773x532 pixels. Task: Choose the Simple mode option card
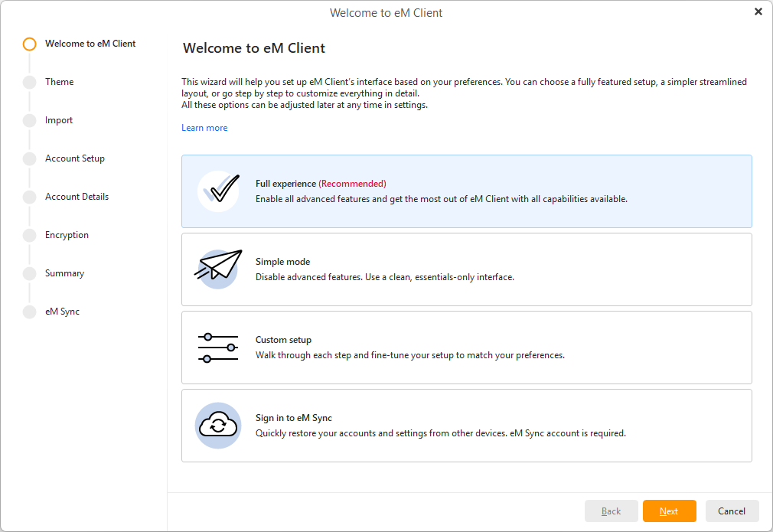[x=466, y=269]
